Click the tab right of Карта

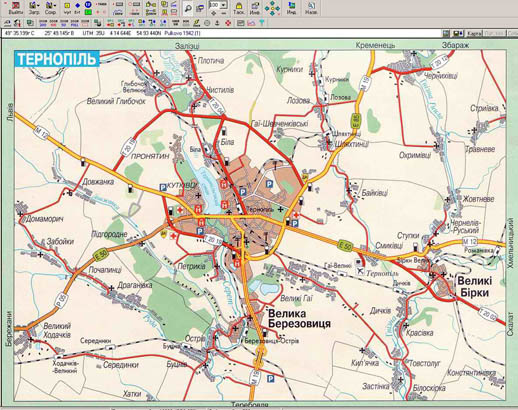click(494, 33)
